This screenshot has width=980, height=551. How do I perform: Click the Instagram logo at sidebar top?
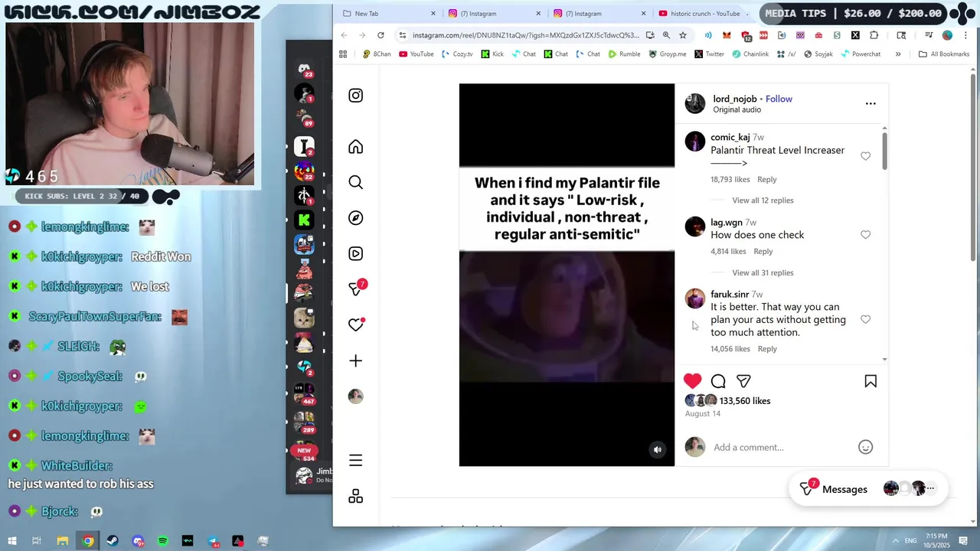pyautogui.click(x=355, y=96)
